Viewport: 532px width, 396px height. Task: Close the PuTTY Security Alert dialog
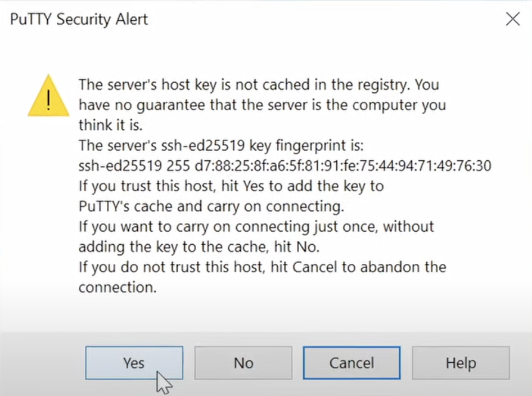[513, 19]
